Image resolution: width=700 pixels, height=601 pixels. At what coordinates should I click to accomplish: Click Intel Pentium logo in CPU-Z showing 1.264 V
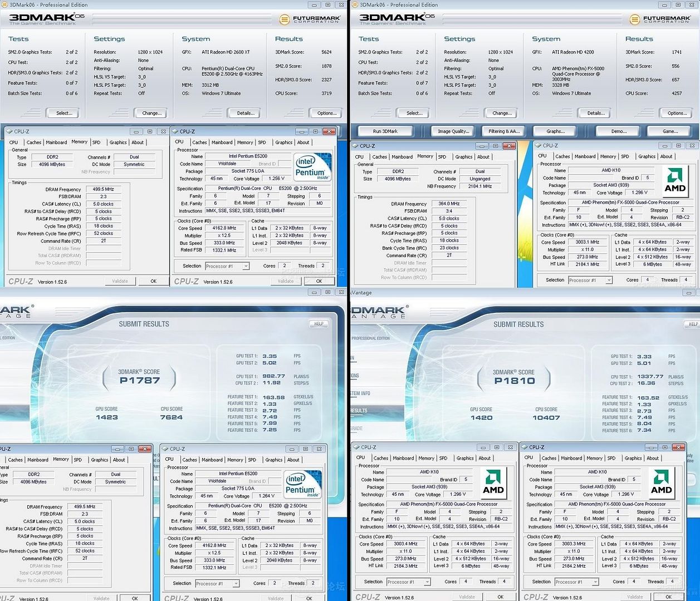[x=302, y=484]
